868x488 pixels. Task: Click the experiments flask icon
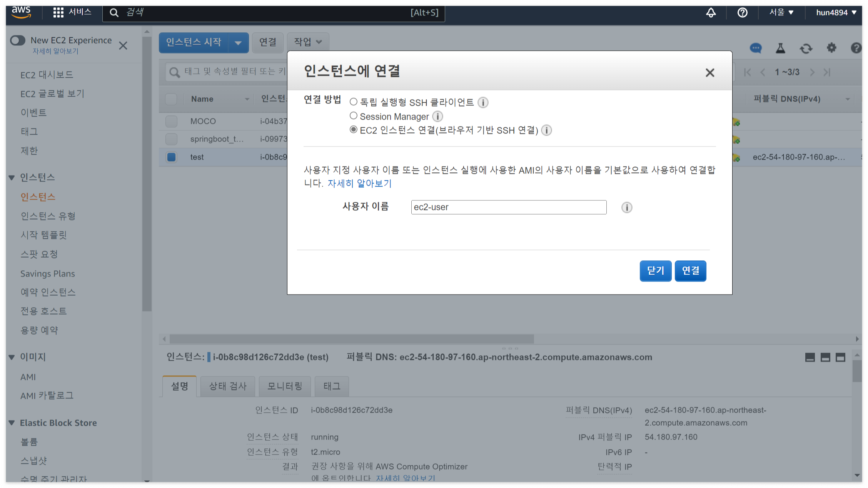[780, 48]
